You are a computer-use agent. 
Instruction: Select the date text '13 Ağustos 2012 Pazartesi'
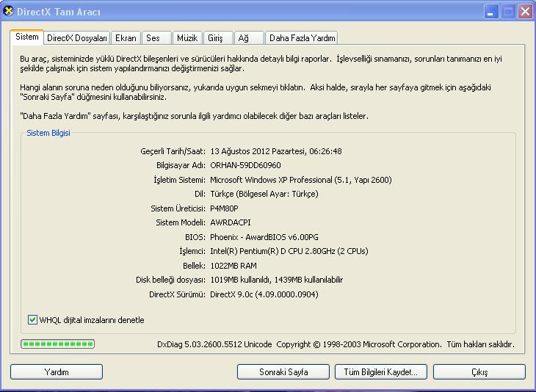258,151
